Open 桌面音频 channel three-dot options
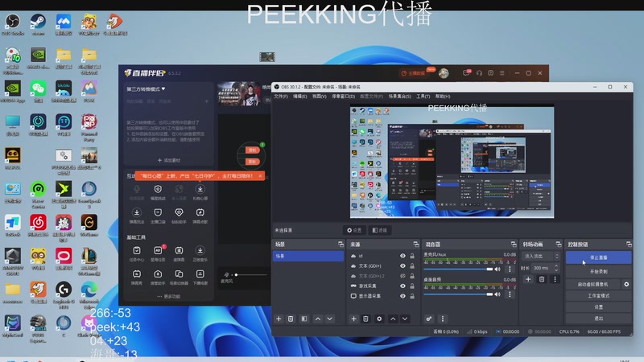 pos(510,294)
